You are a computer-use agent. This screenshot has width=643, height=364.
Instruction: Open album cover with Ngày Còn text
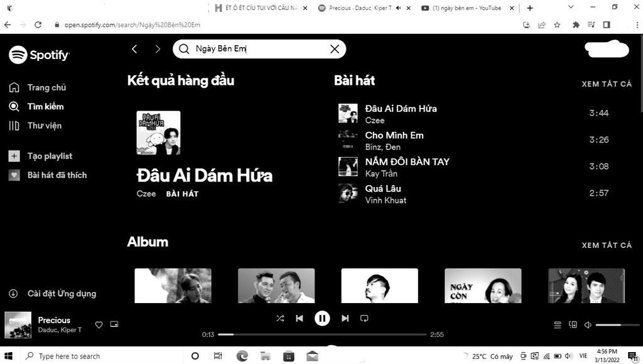(x=483, y=286)
